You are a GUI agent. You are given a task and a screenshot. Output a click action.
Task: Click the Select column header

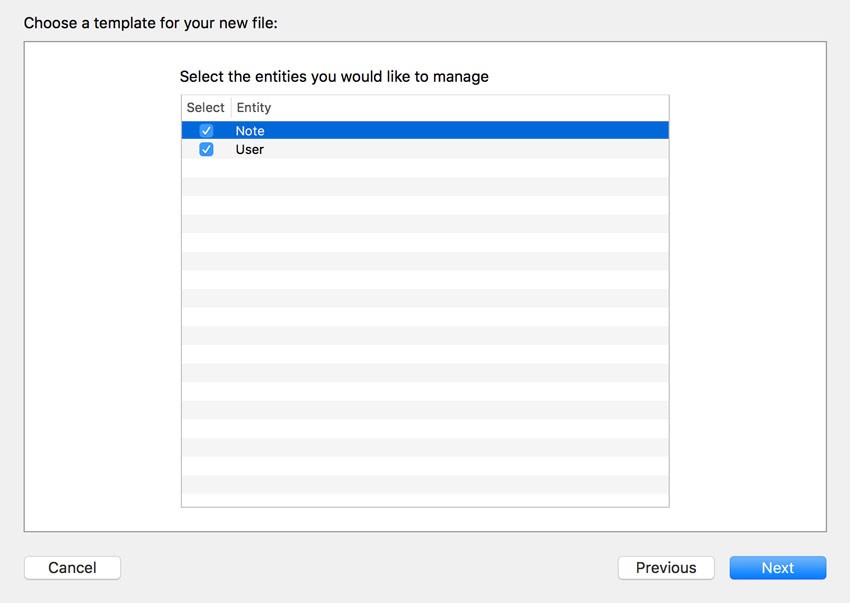tap(205, 107)
